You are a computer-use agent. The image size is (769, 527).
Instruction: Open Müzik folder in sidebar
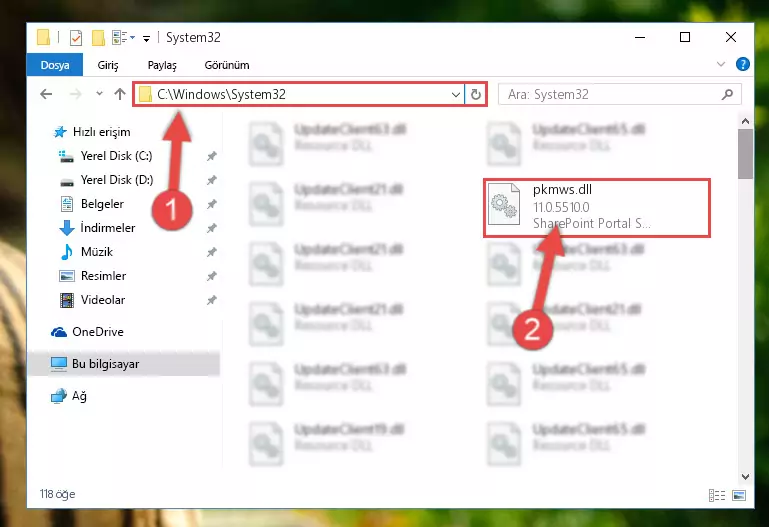86,252
